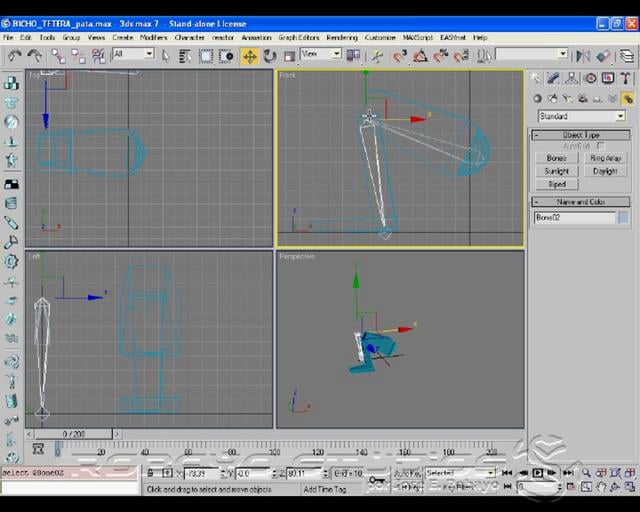Toggle the Angle Snap button

pos(420,56)
